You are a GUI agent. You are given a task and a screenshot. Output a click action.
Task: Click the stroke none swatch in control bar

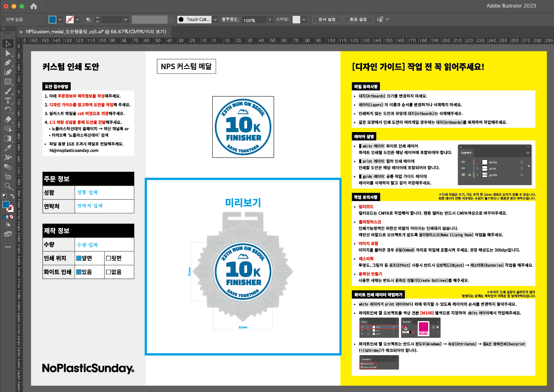(70, 19)
